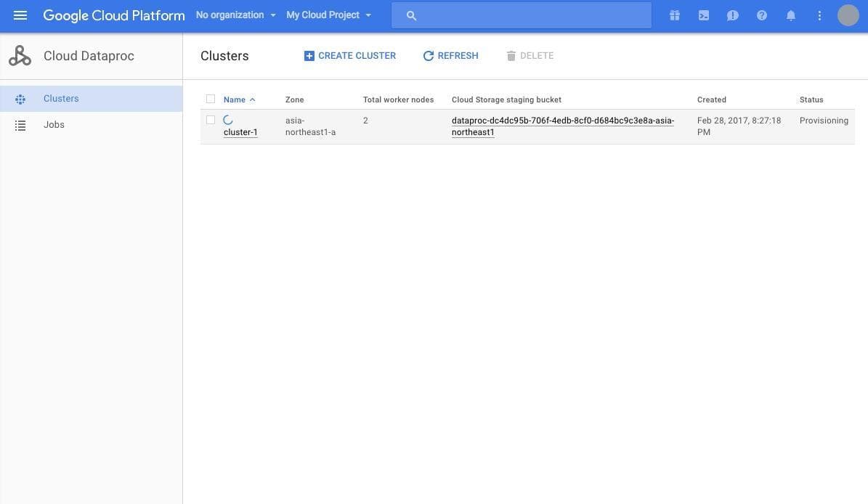This screenshot has height=504, width=868.
Task: Click the REFRESH button
Action: click(450, 56)
